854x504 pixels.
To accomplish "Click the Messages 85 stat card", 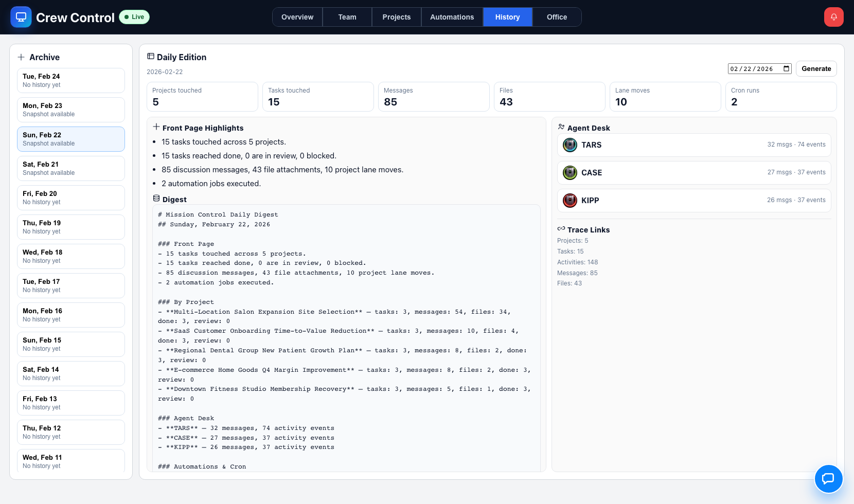I will tap(434, 97).
